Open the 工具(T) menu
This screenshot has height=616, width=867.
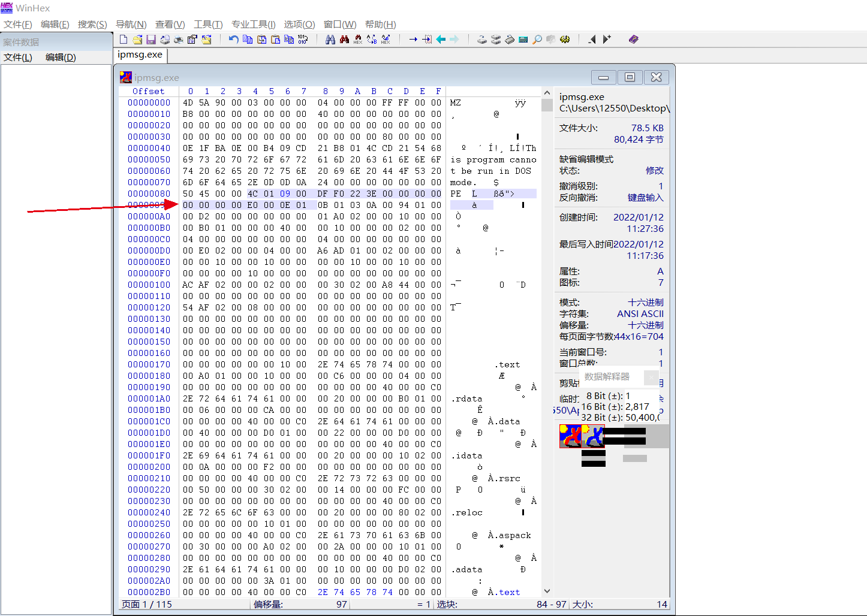[208, 24]
